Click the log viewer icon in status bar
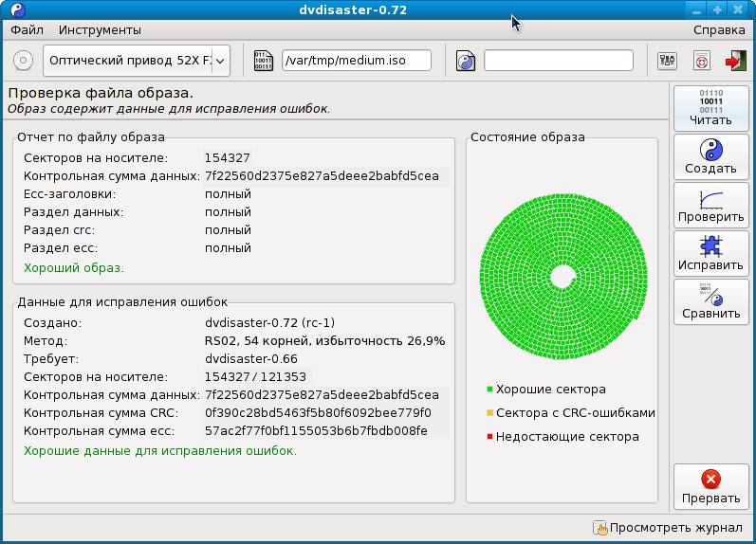756x544 pixels. click(599, 528)
